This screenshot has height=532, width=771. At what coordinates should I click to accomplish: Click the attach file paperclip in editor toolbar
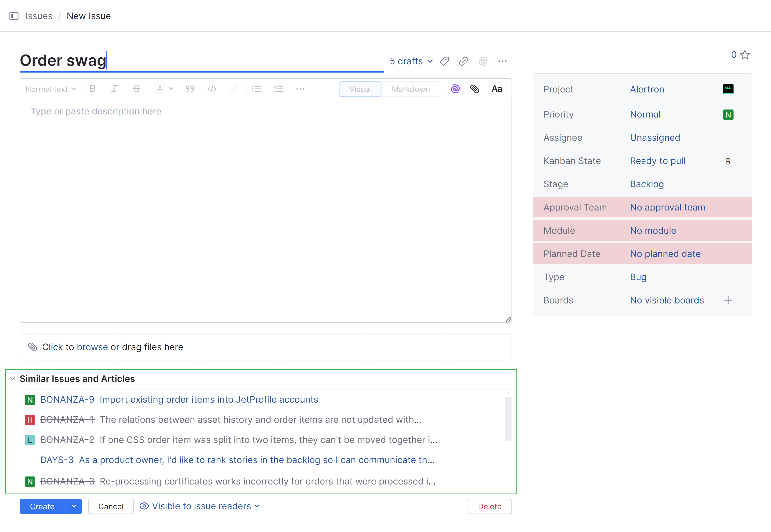475,89
